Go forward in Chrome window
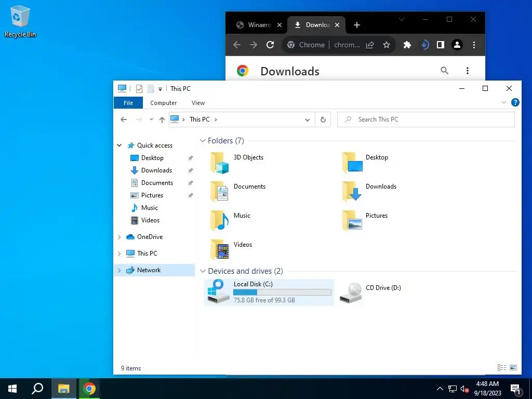This screenshot has width=532, height=399. (x=254, y=45)
